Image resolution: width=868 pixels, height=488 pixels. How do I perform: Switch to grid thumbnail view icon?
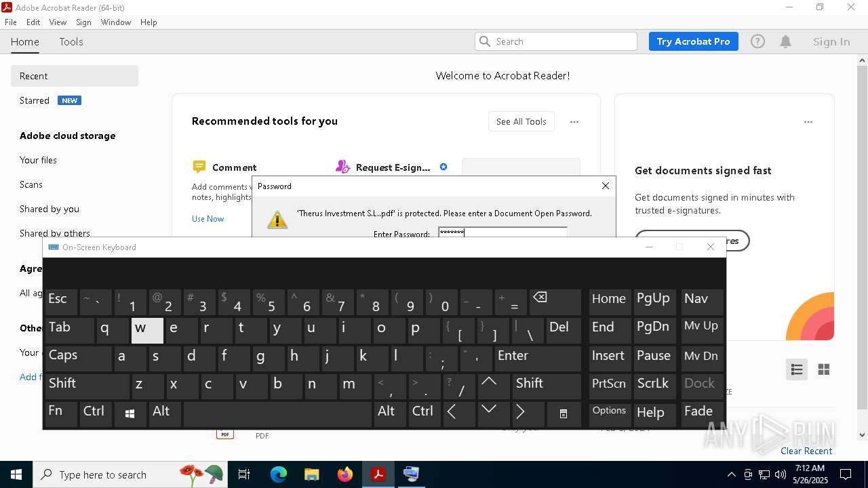(824, 369)
